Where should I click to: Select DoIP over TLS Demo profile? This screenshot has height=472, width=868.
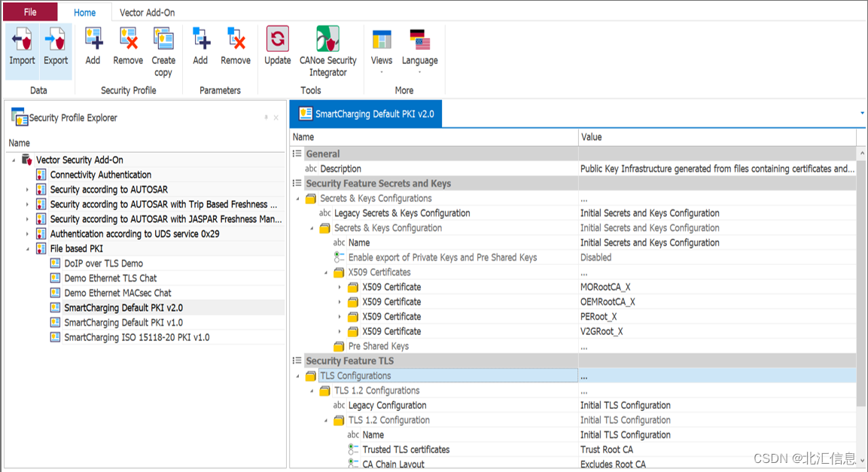pos(104,263)
